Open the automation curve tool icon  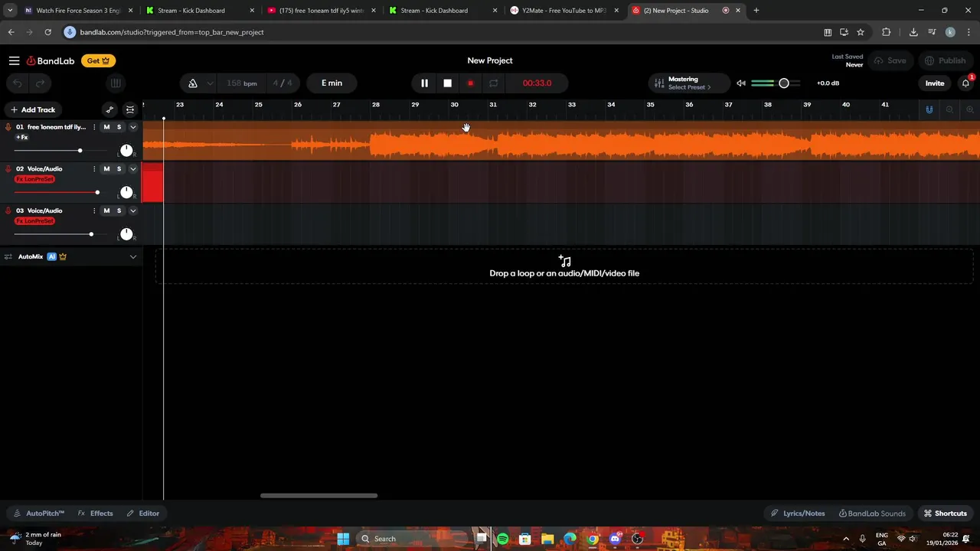pyautogui.click(x=109, y=109)
